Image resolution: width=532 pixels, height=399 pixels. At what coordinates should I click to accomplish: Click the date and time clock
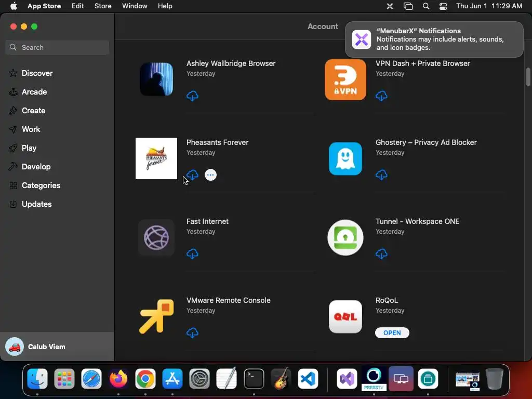489,6
